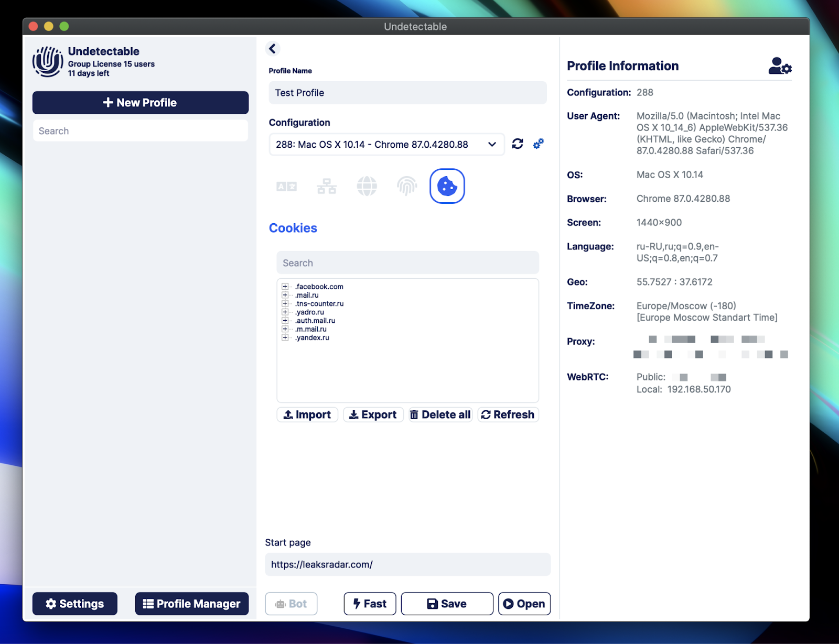Image resolution: width=839 pixels, height=644 pixels.
Task: Select the .tns-counter.ru entry text
Action: pos(319,303)
